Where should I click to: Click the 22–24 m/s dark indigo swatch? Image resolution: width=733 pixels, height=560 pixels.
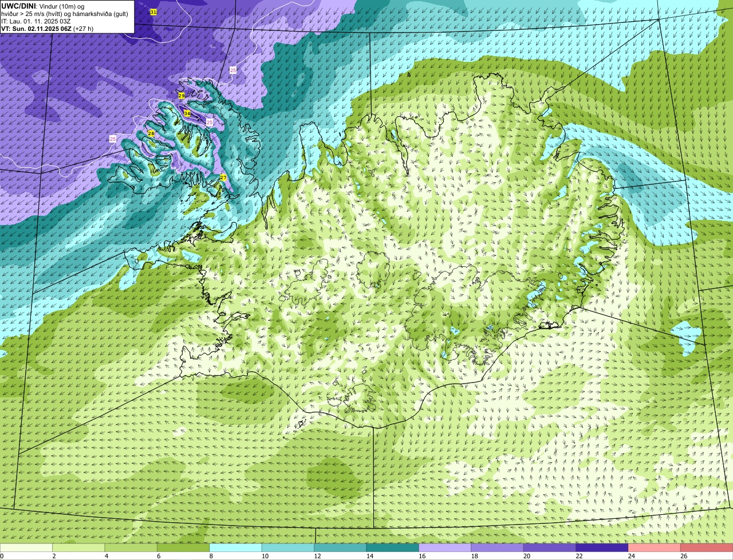[x=602, y=547]
